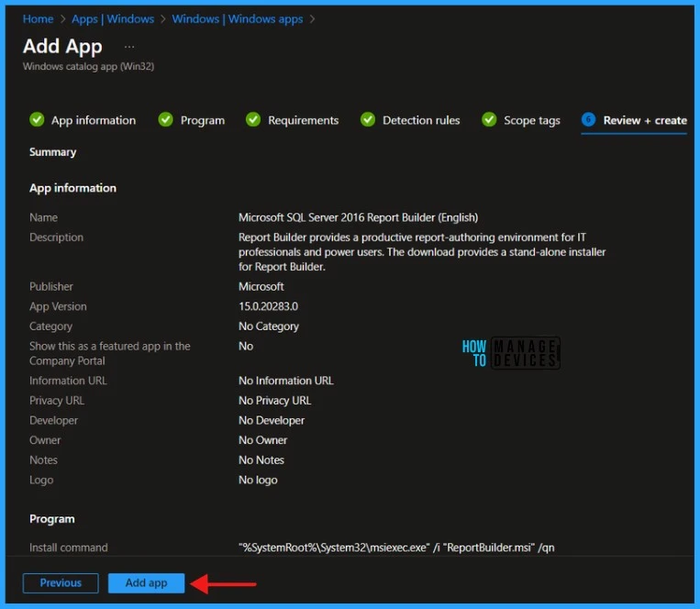Click the No Notes value

click(261, 460)
